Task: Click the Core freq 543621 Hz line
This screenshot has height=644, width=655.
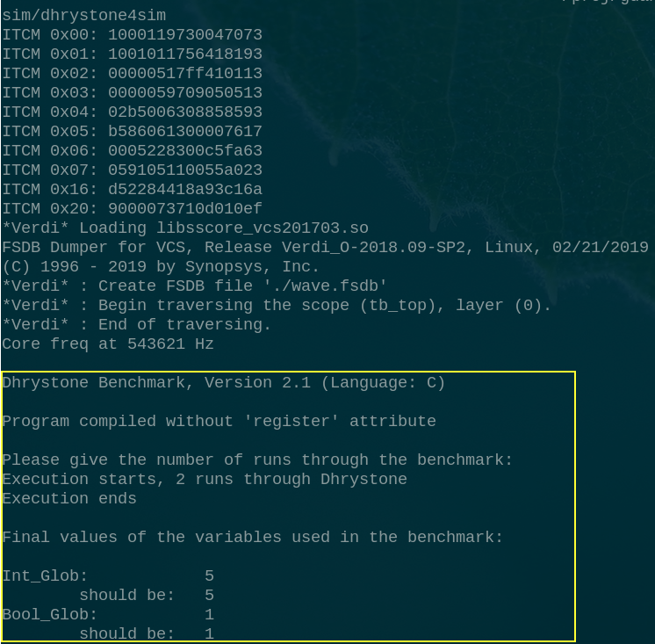Action: pos(108,344)
